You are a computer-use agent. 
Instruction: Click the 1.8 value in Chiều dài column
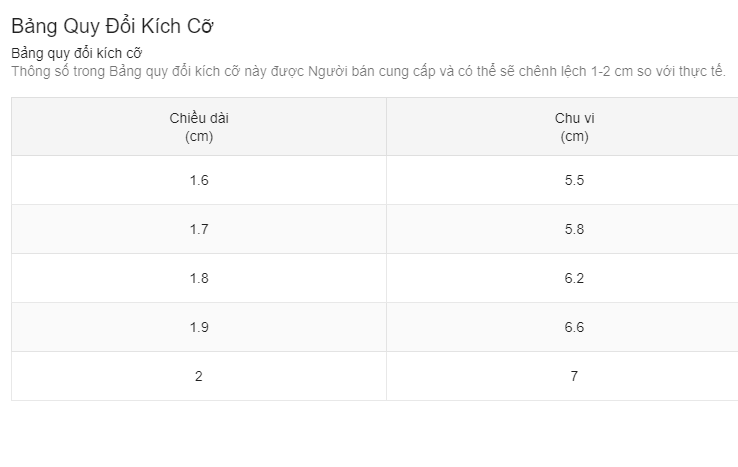coord(199,278)
